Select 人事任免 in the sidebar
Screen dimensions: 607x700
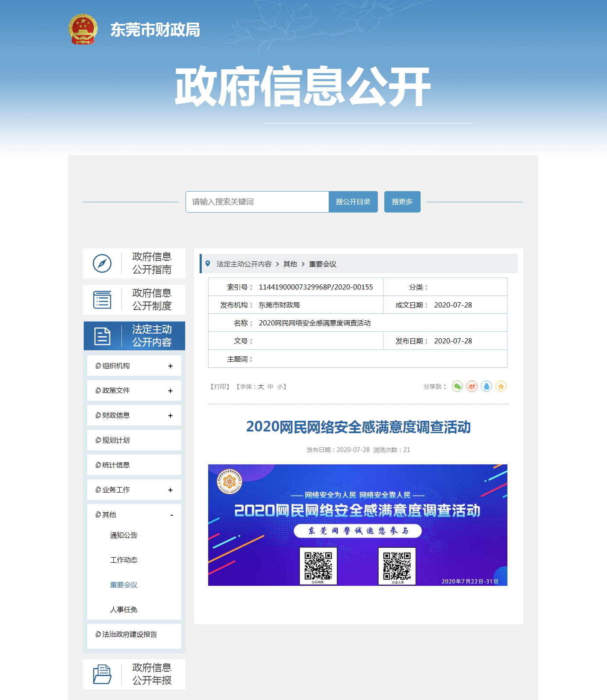coord(124,610)
